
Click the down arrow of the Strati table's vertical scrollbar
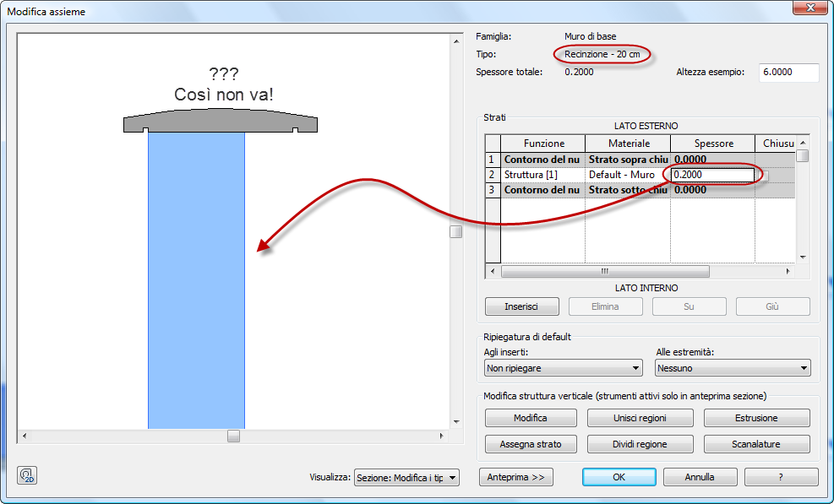click(803, 257)
